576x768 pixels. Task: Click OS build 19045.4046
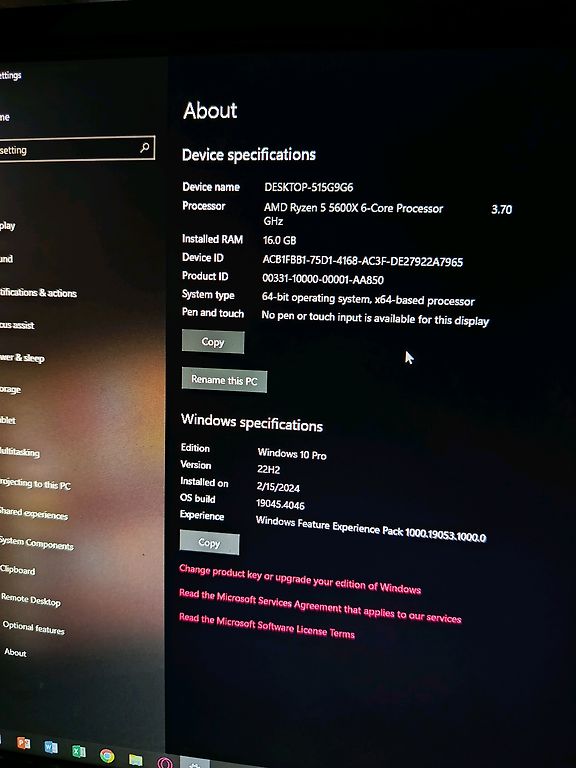(x=280, y=504)
